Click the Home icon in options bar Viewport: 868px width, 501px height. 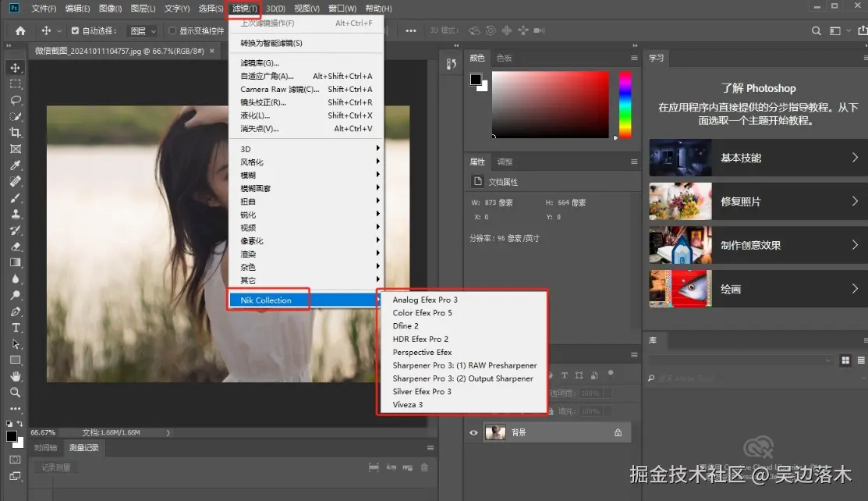tap(20, 31)
